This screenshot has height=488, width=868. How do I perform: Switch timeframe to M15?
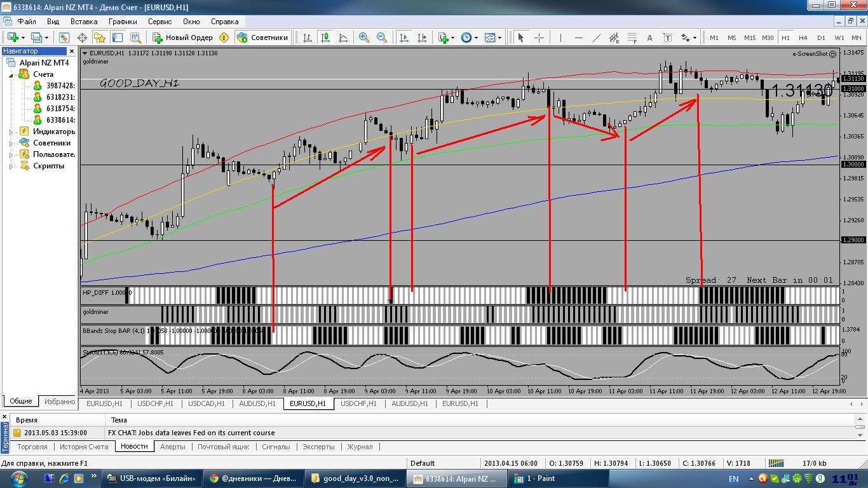coord(750,37)
